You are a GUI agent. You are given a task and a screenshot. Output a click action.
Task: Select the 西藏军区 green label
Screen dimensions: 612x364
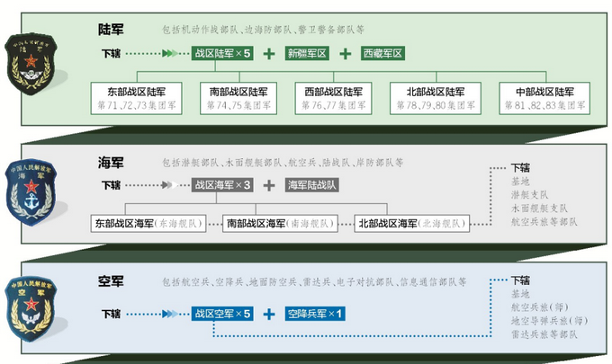pos(384,54)
